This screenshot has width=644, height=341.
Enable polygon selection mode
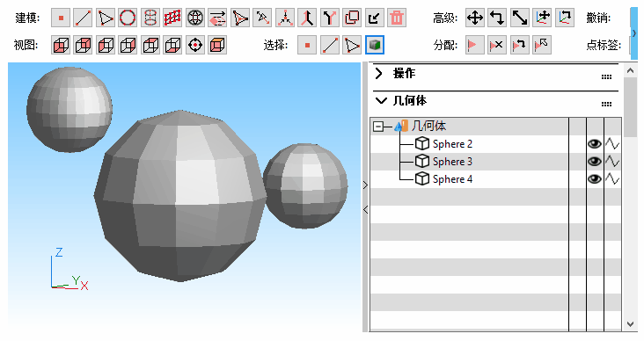point(352,45)
